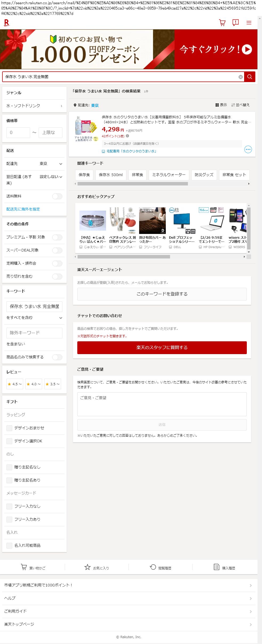Select related keyword 非常食 セット
The height and width of the screenshot is (644, 262).
(234, 175)
